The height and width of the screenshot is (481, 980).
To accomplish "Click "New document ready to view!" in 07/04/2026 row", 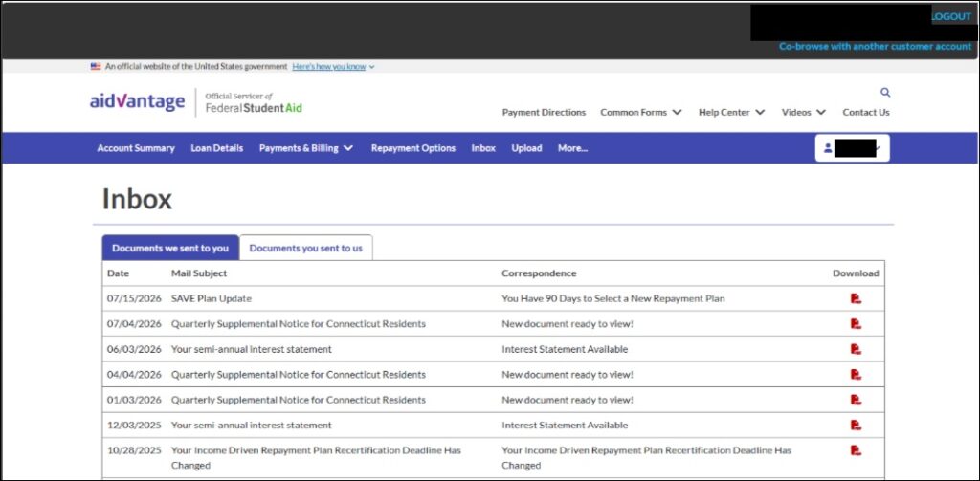I will [x=568, y=323].
